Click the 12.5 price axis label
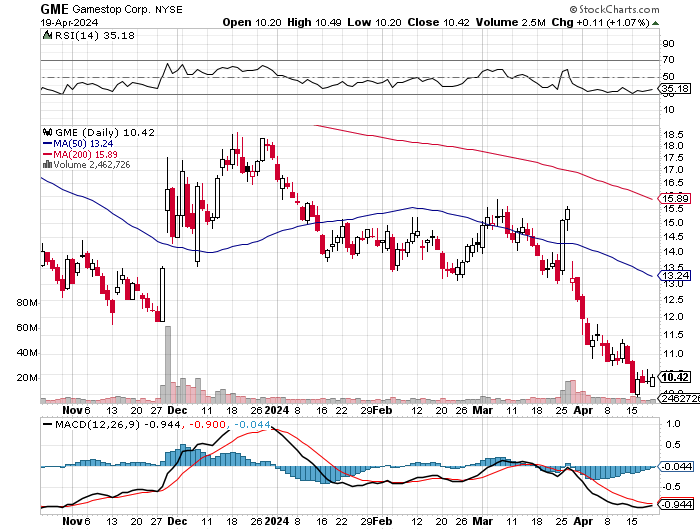700x530 pixels. 673,300
